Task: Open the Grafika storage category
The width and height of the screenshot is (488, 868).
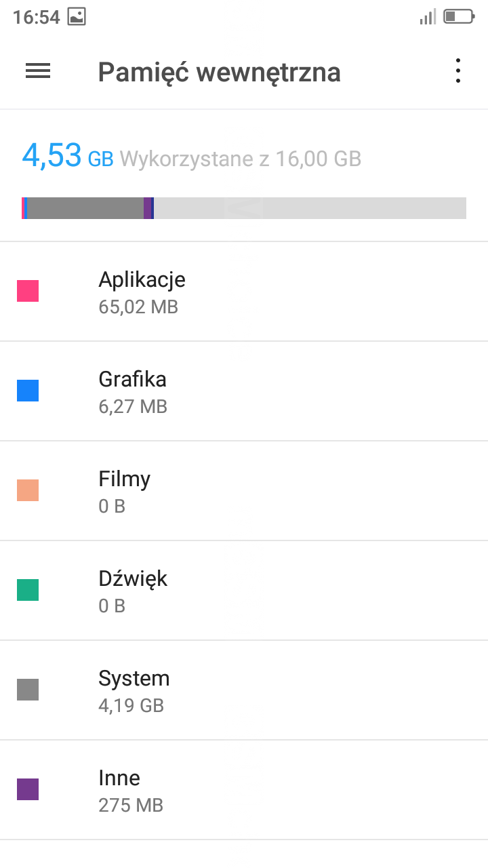Action: pyautogui.click(x=244, y=391)
